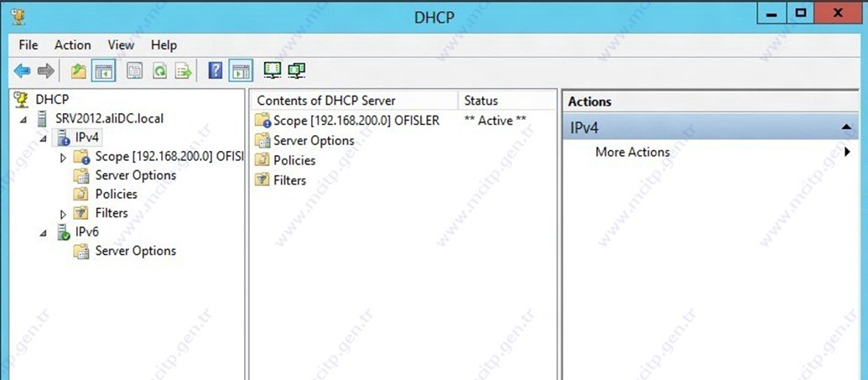868x380 pixels.
Task: Click the blue Back arrow
Action: coord(22,71)
